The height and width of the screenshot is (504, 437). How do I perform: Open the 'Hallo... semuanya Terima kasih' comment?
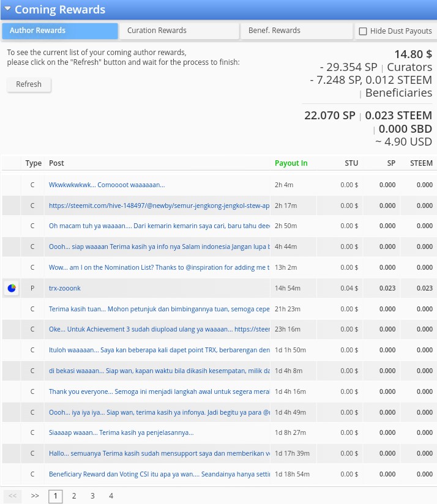[159, 453]
